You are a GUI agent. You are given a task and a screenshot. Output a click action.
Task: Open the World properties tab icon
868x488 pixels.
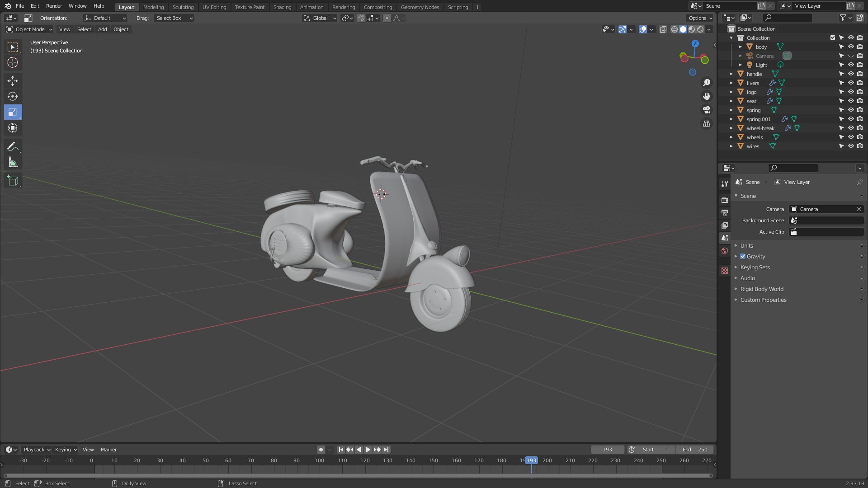click(725, 251)
